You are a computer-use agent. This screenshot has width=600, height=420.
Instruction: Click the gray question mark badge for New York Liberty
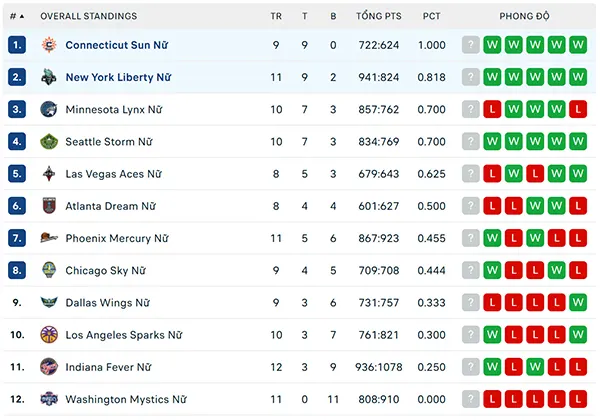point(471,77)
